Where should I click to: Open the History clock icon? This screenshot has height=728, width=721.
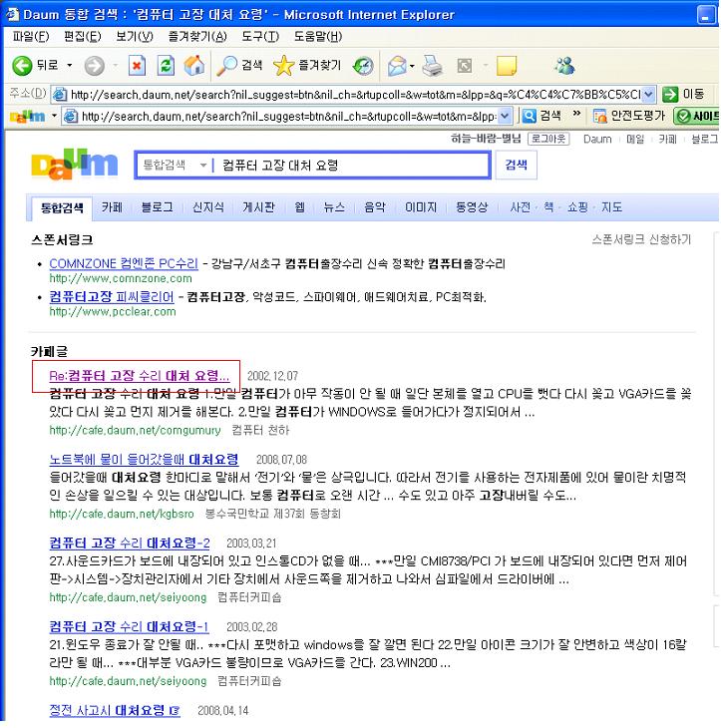(x=363, y=66)
